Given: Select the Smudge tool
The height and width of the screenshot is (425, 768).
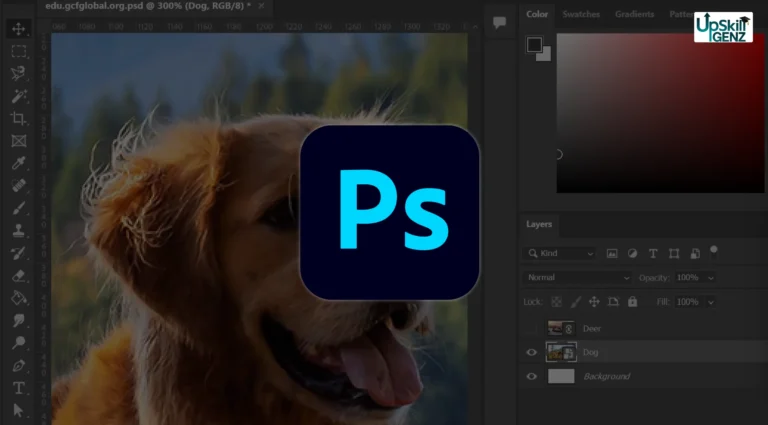Looking at the screenshot, I should pyautogui.click(x=19, y=320).
